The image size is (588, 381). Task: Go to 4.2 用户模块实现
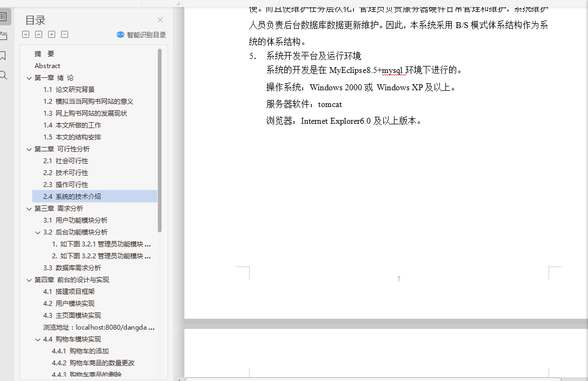click(x=69, y=303)
